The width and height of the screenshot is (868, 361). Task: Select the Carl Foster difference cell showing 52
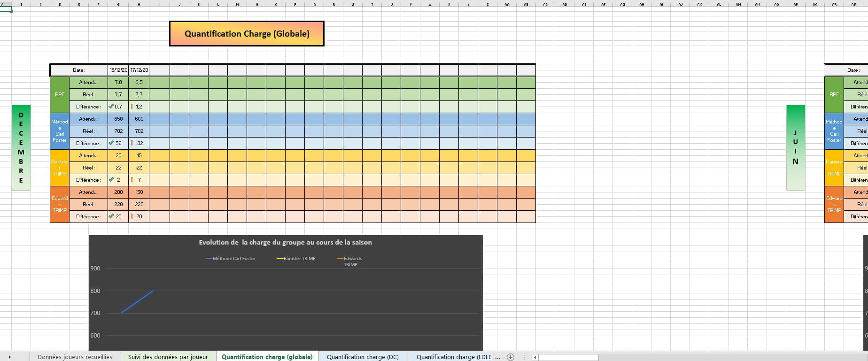(x=118, y=143)
